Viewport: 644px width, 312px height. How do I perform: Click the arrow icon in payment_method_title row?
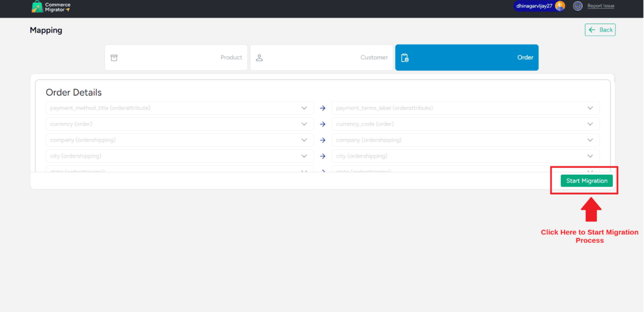coord(323,108)
